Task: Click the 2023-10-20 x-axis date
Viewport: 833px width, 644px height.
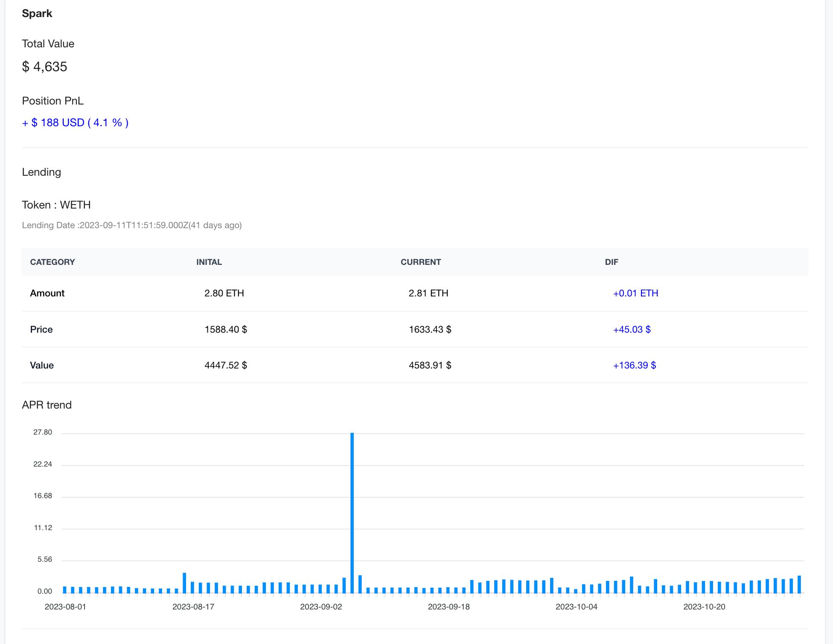Action: [x=704, y=606]
